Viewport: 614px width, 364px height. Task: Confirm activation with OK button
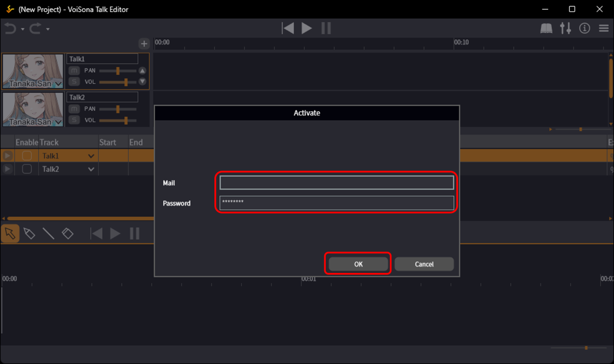358,264
